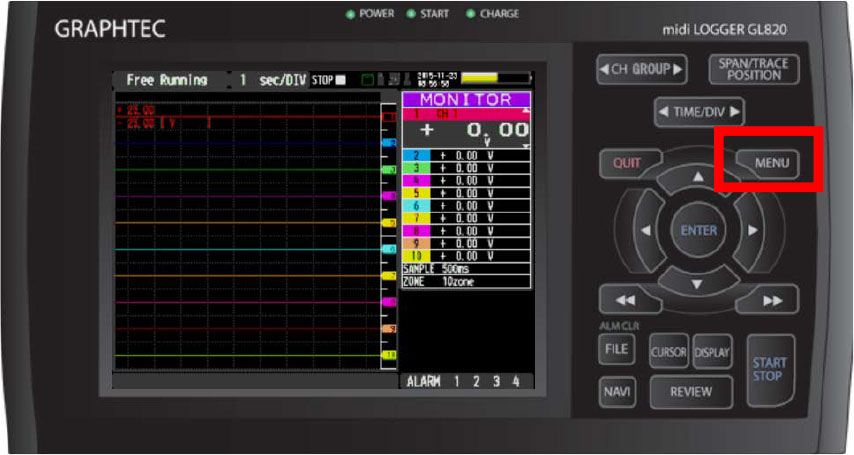Image resolution: width=854 pixels, height=455 pixels.
Task: Select the channel 6 reading row
Action: 466,205
